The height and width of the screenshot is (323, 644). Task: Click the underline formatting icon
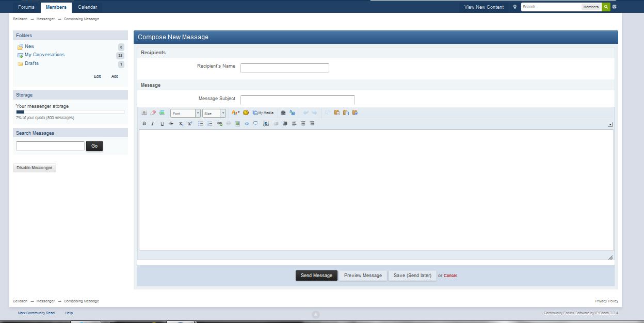[x=162, y=124]
